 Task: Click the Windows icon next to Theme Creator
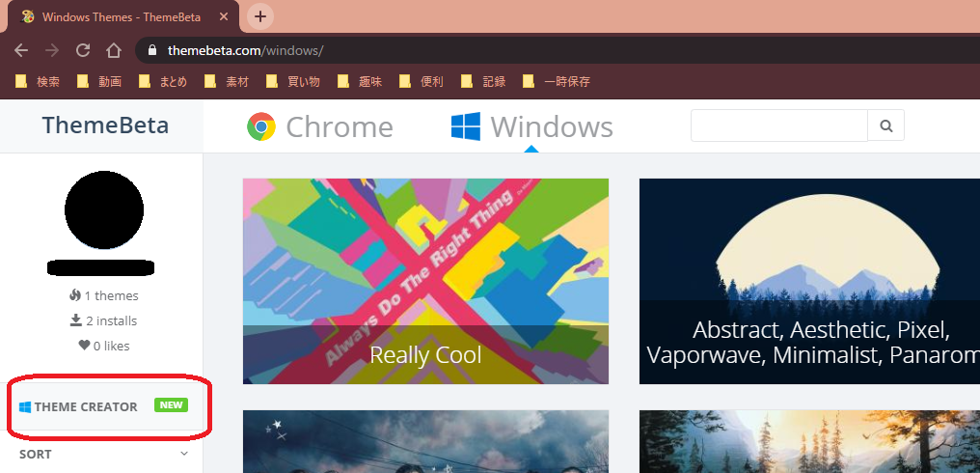click(25, 407)
